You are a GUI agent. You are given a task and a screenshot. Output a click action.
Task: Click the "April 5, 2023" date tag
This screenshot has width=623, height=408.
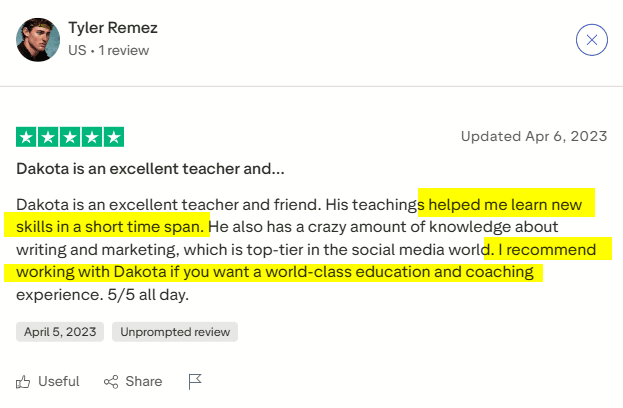[59, 331]
